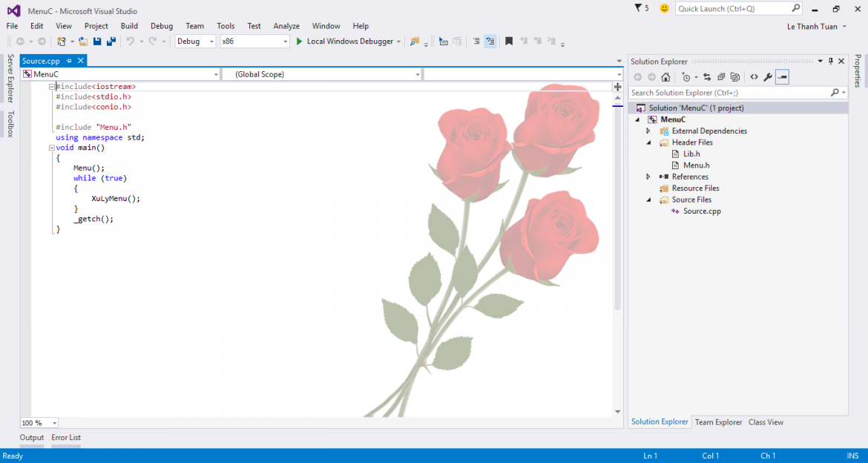Open the Debug configuration dropdown

tap(196, 42)
